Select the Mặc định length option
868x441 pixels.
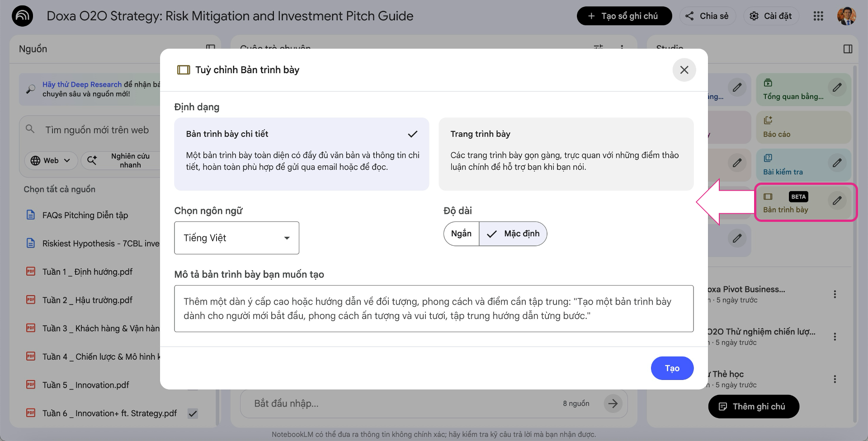[x=513, y=234]
